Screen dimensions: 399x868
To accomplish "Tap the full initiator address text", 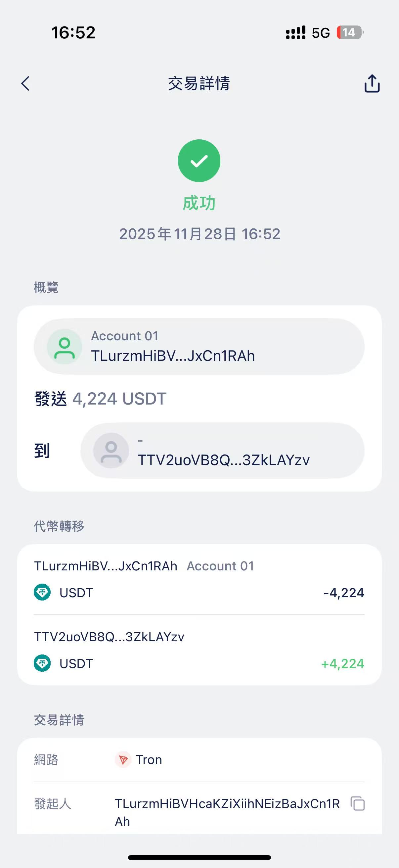I will (227, 812).
